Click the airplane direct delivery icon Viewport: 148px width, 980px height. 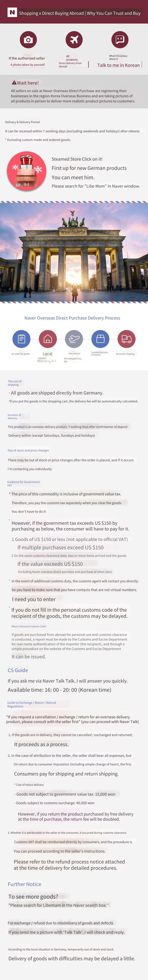(74, 40)
